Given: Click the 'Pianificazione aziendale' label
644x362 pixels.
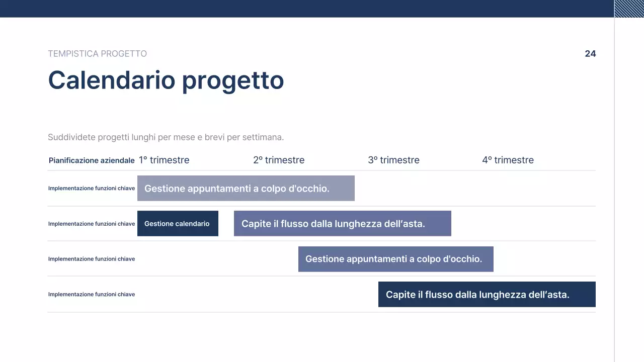Looking at the screenshot, I should coord(92,160).
